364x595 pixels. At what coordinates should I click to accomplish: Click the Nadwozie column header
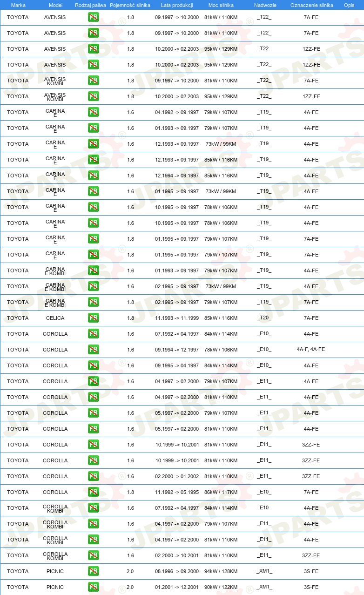point(265,5)
